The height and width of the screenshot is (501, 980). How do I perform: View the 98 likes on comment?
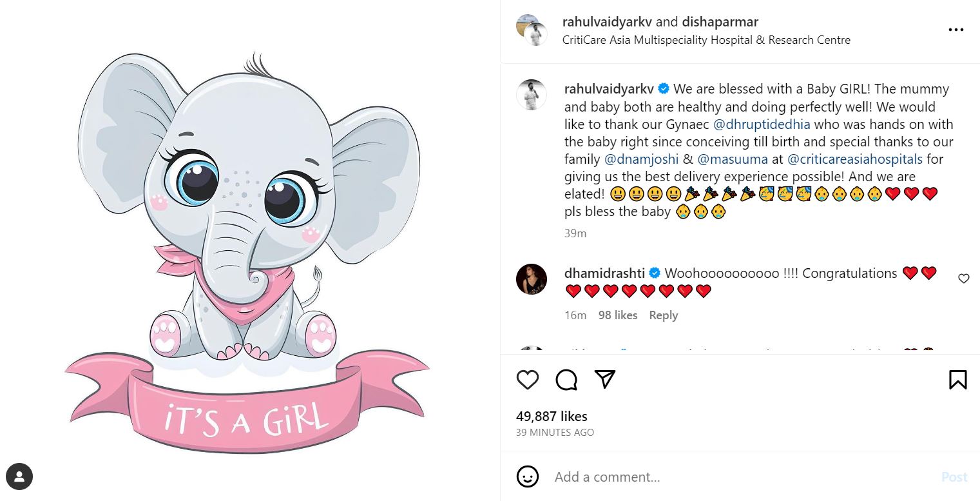617,315
